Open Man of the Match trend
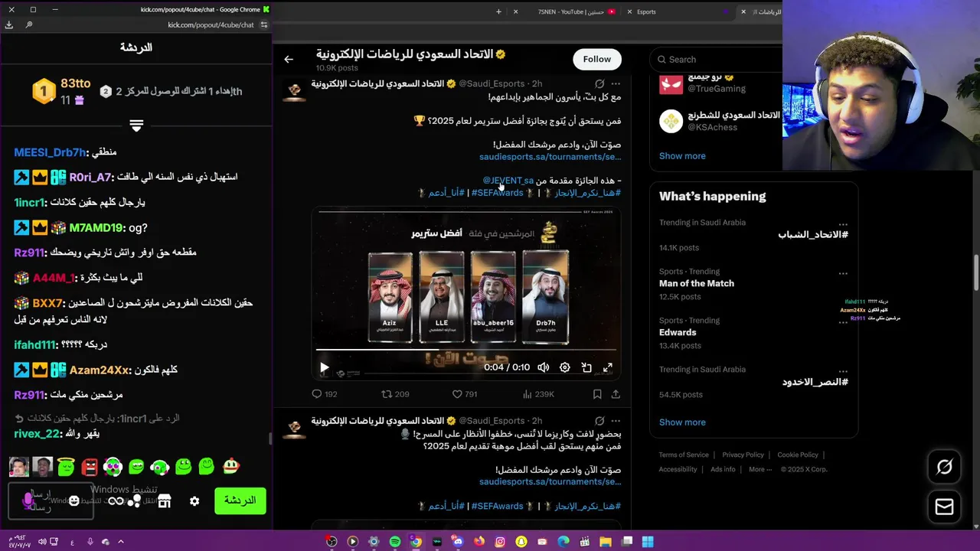980x551 pixels. tap(697, 283)
